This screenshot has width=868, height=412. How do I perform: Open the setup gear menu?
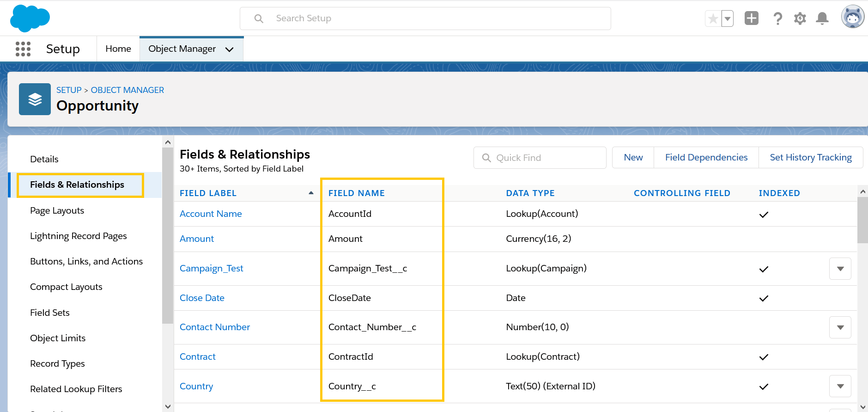(x=800, y=18)
